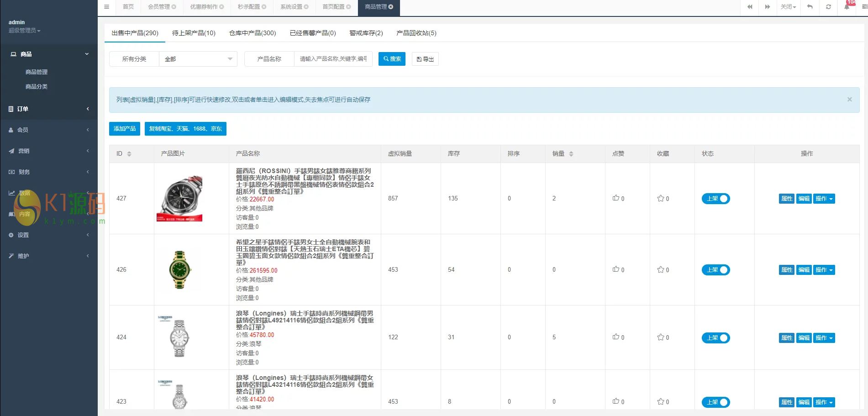Click the notification bell icon
Viewport: 868px width, 416px height.
click(847, 7)
